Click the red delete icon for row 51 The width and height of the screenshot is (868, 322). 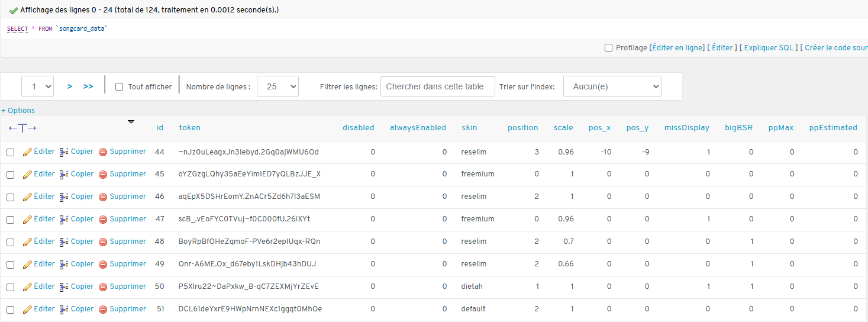click(103, 310)
